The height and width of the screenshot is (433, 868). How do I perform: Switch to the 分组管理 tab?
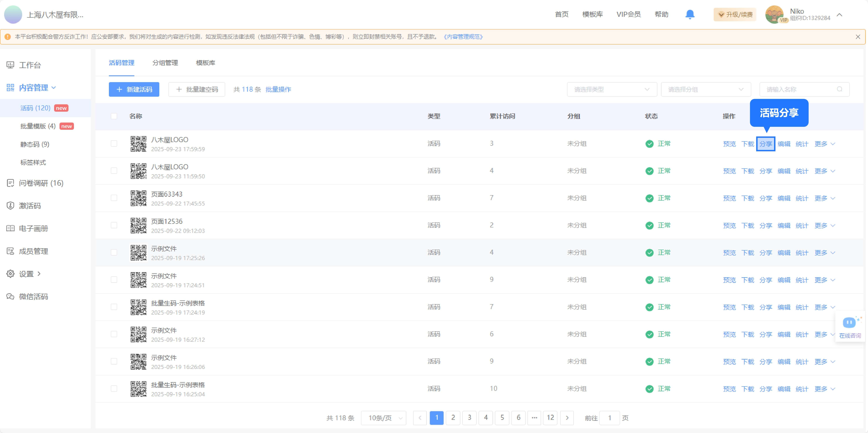point(165,63)
